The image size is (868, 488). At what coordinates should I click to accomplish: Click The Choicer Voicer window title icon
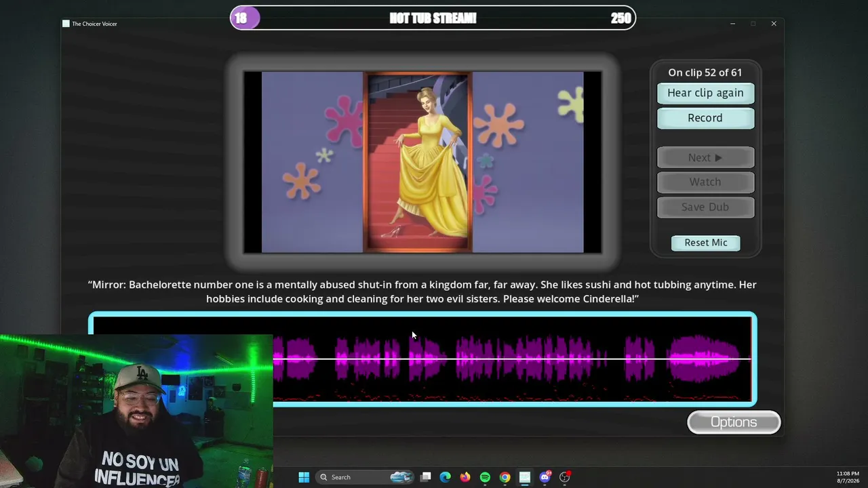coord(66,24)
